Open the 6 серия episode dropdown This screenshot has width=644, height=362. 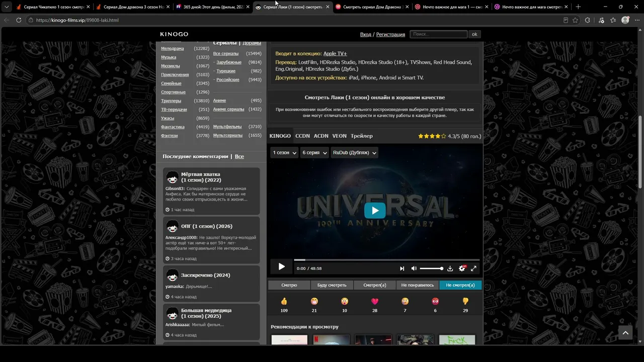314,153
